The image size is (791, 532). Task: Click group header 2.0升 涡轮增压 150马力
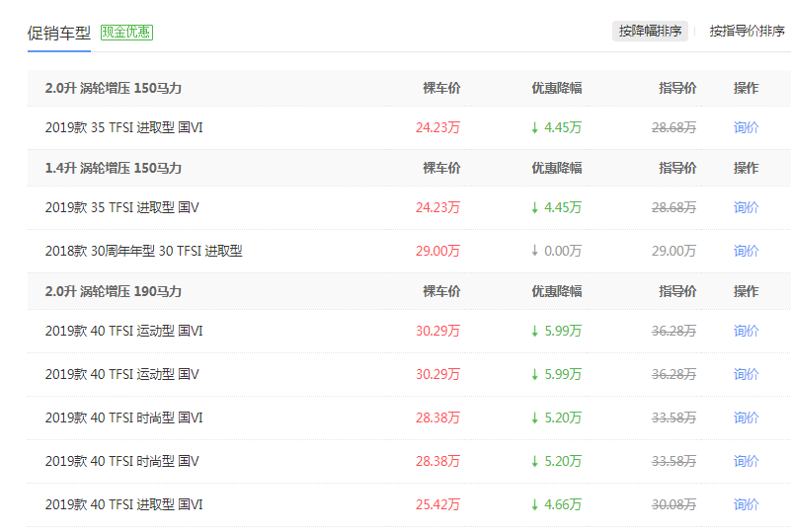pos(114,88)
